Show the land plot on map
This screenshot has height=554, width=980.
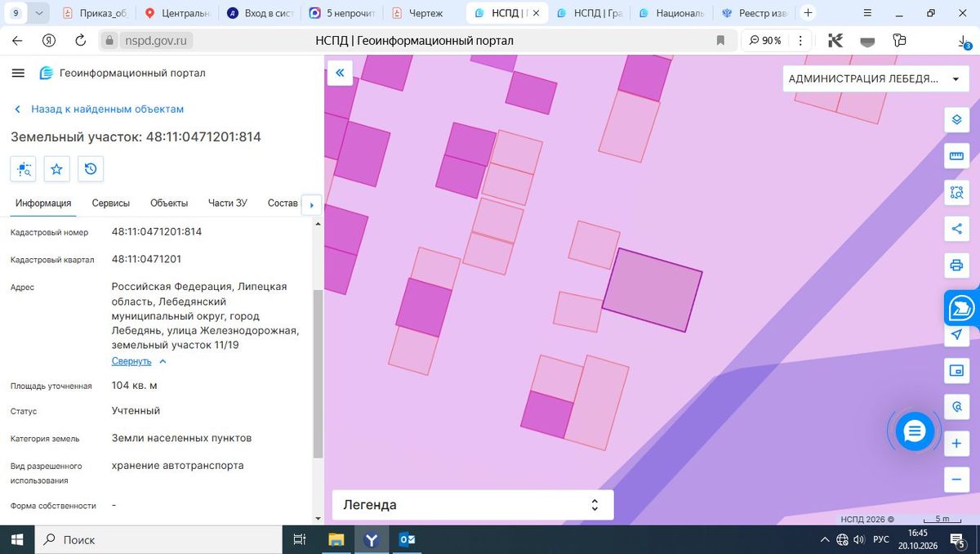pos(23,169)
